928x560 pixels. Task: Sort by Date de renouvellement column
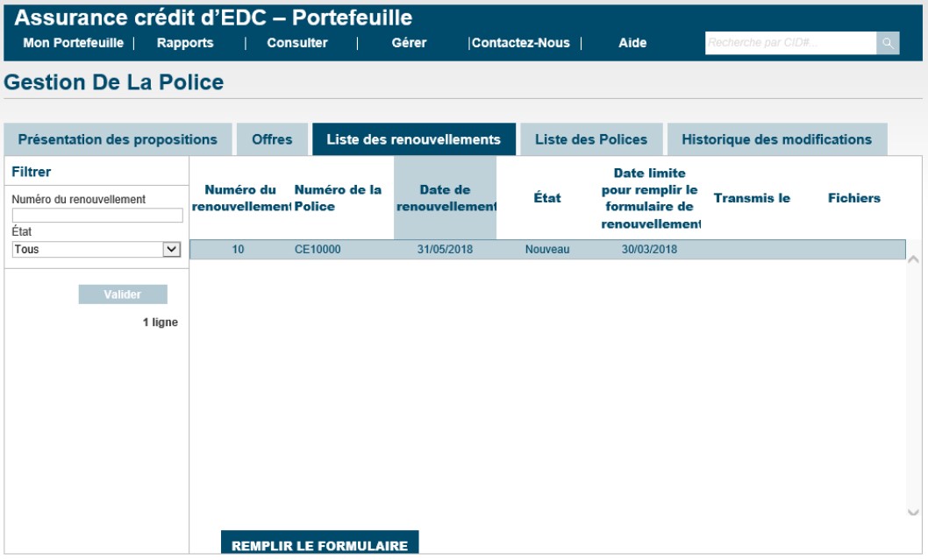click(x=445, y=198)
